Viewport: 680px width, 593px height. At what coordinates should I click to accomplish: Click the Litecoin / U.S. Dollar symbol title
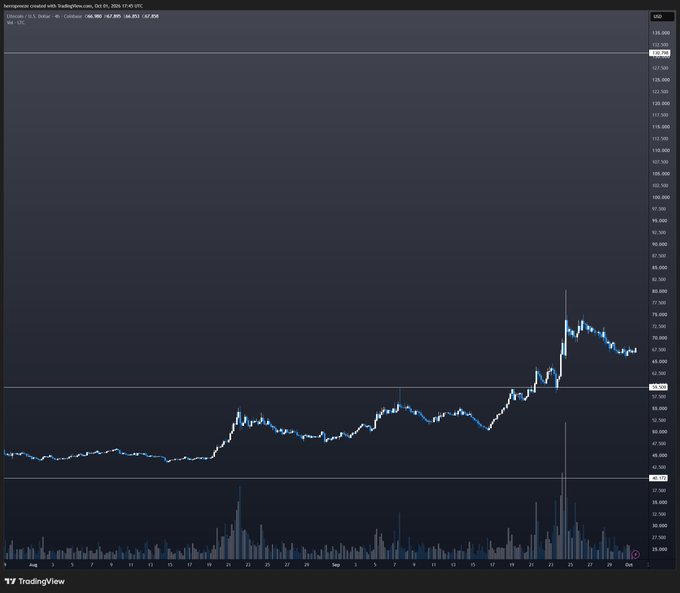tap(29, 16)
